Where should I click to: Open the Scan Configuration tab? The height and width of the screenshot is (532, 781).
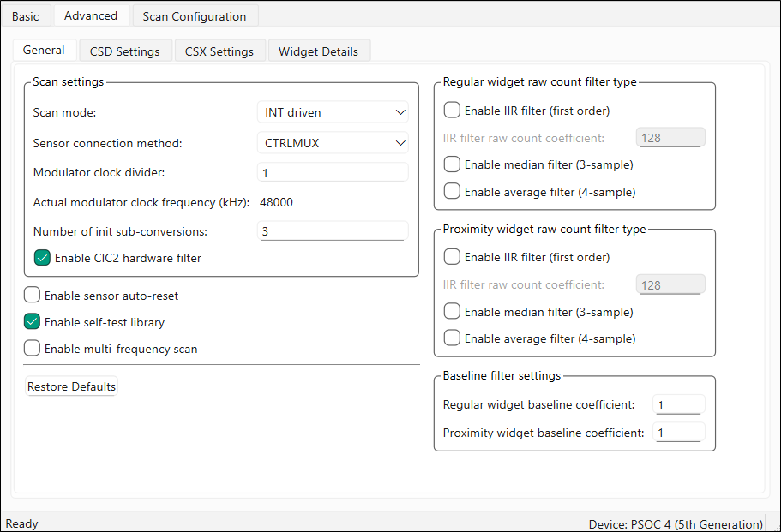tap(195, 16)
